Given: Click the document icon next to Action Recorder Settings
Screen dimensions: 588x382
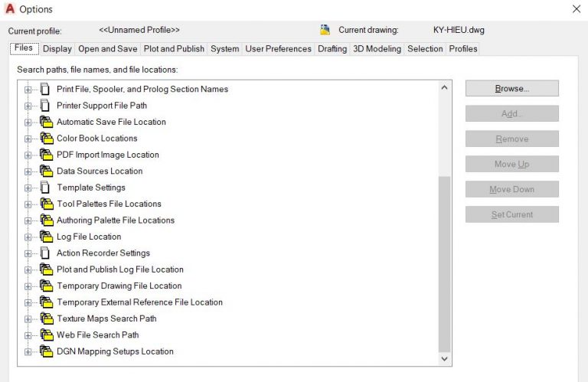Looking at the screenshot, I should coord(45,253).
